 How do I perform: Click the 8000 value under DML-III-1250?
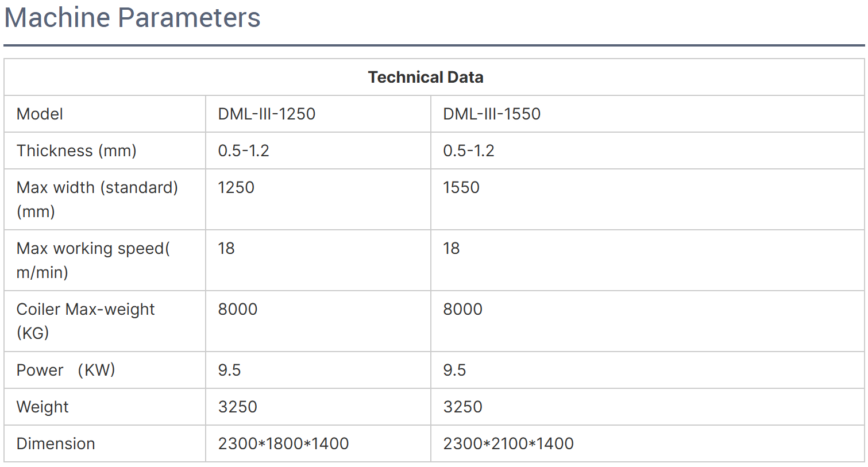[x=238, y=309]
